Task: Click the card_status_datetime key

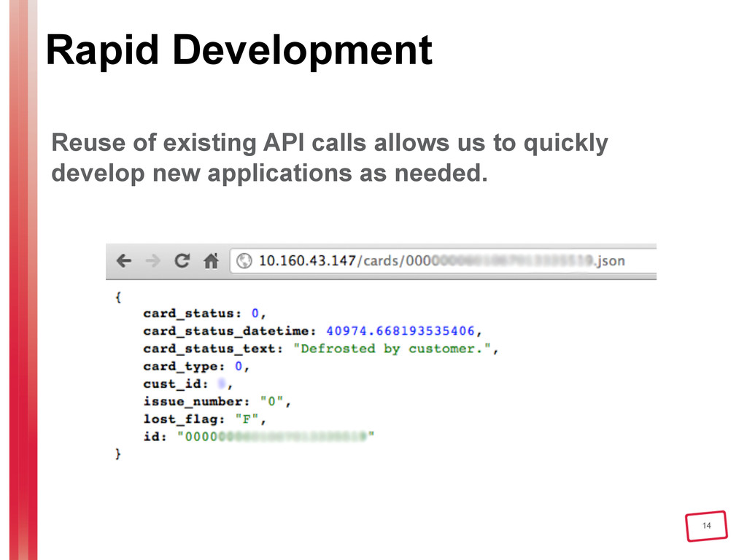Action: 226,331
